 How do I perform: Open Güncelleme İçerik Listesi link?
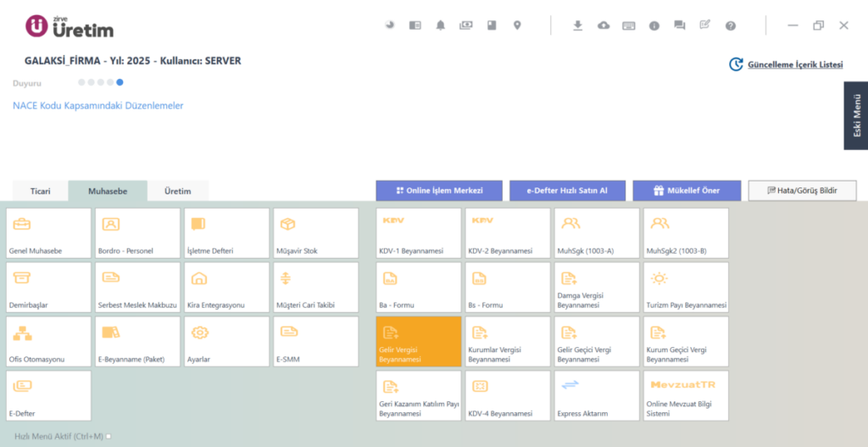(x=795, y=64)
